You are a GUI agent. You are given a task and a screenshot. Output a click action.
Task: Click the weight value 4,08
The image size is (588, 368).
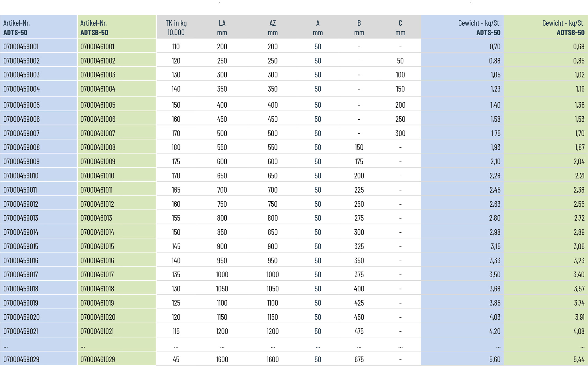pyautogui.click(x=579, y=331)
